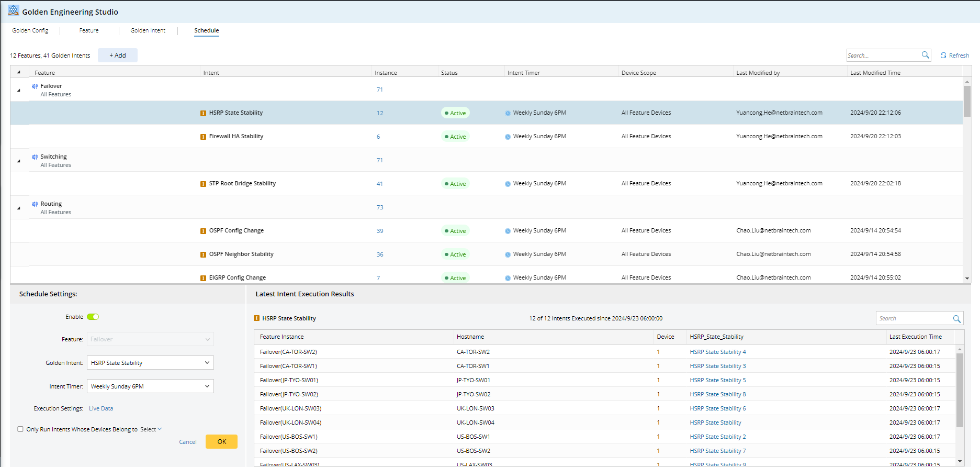The image size is (980, 467).
Task: Click the clock icon in STP Root Bridge row
Action: (x=508, y=184)
